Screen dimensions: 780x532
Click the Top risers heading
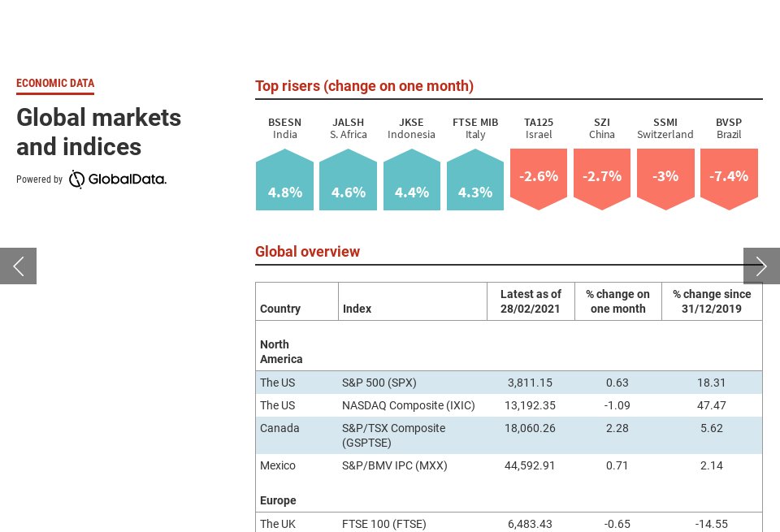click(364, 86)
